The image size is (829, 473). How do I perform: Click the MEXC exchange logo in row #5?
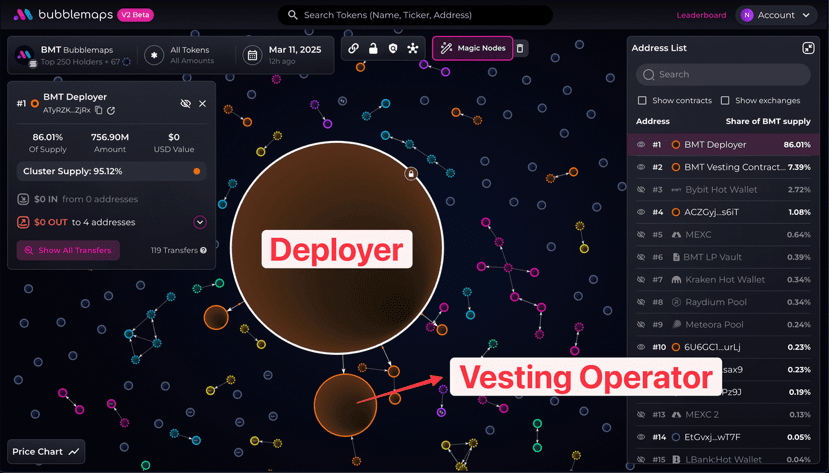tap(676, 235)
